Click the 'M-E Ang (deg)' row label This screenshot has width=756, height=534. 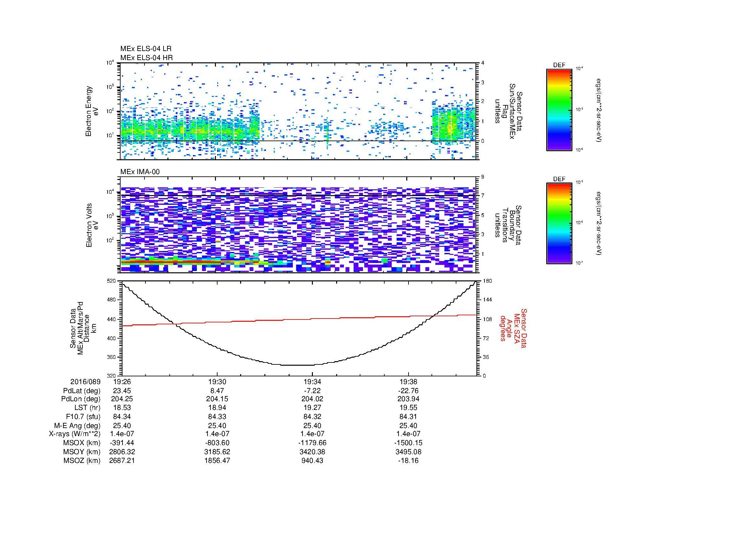[x=77, y=426]
